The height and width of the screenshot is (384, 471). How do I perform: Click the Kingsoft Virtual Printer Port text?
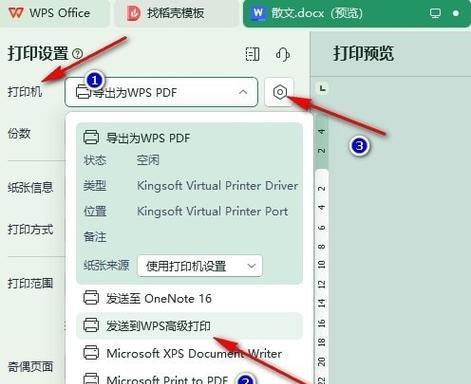[212, 211]
